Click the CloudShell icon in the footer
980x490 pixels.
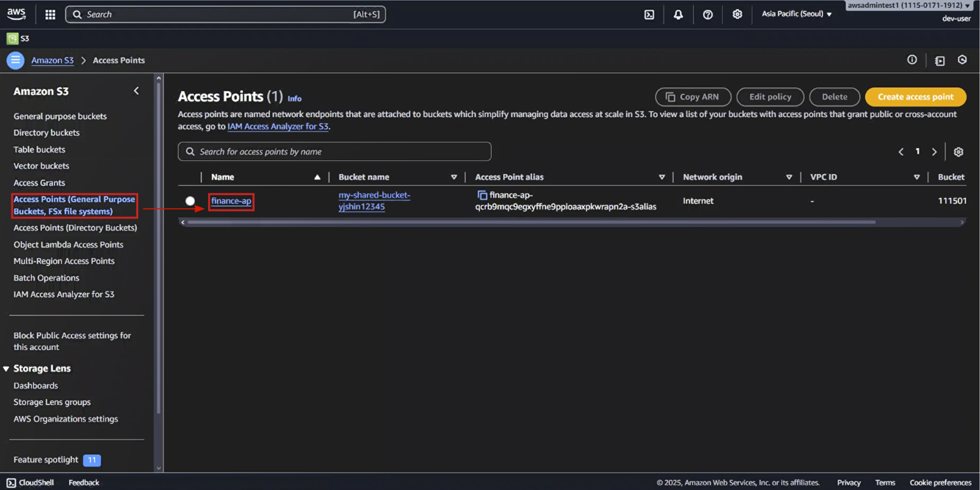coord(12,482)
